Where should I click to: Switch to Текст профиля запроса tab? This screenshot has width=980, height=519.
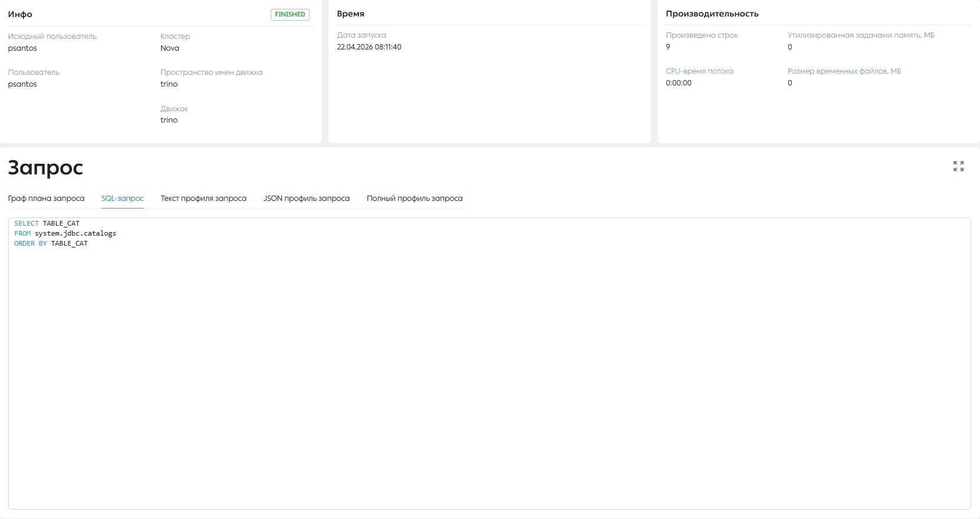[x=203, y=199]
